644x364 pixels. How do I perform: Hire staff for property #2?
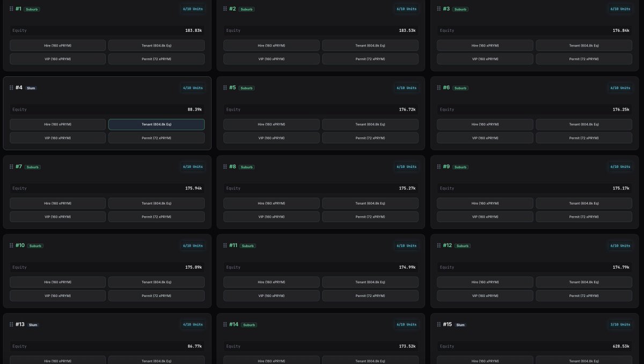(272, 46)
